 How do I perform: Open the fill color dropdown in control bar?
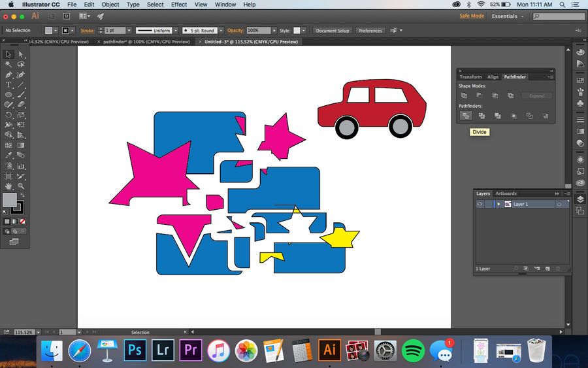point(56,30)
